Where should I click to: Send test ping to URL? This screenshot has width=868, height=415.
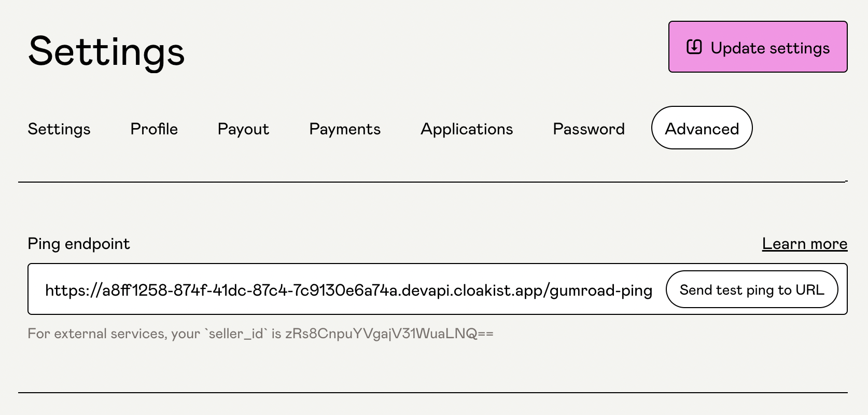752,289
